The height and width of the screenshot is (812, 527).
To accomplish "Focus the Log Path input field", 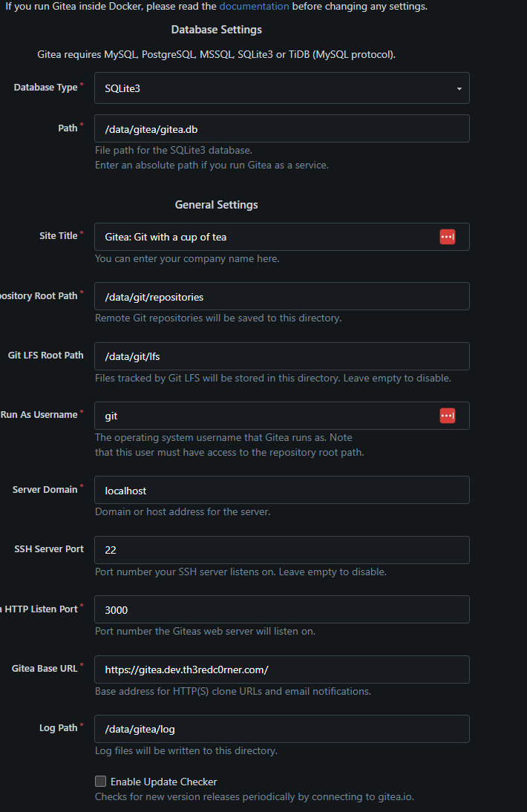I will click(x=282, y=729).
